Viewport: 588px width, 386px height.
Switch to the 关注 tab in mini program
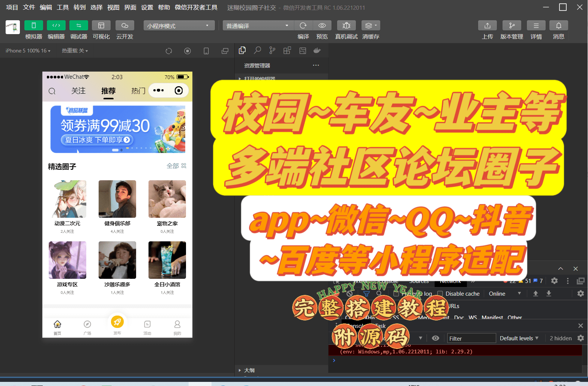[x=78, y=91]
